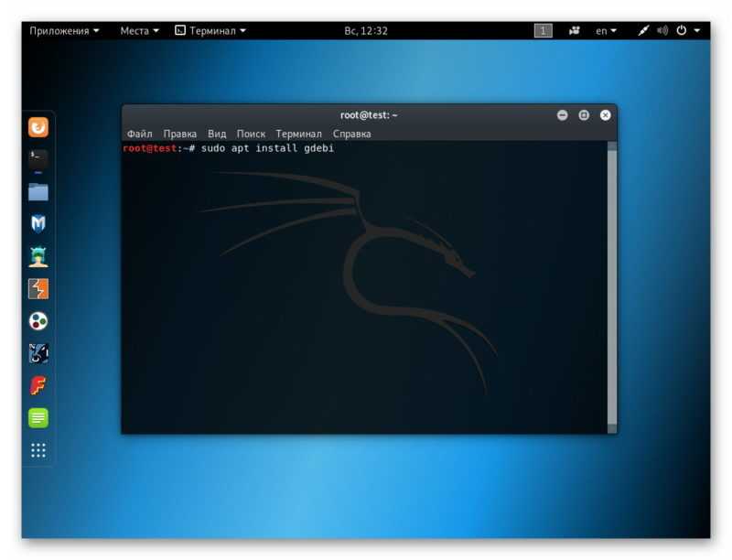
Task: Launch Metasploit from the dock
Action: tap(38, 224)
